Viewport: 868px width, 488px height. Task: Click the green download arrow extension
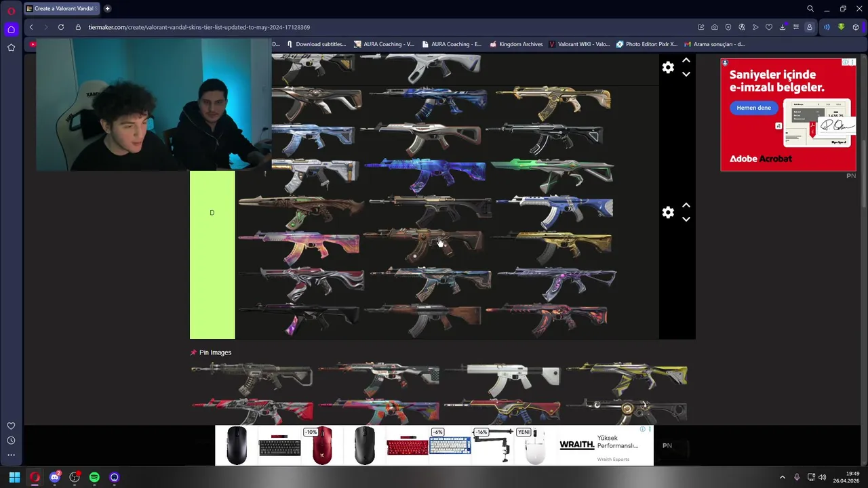(841, 27)
